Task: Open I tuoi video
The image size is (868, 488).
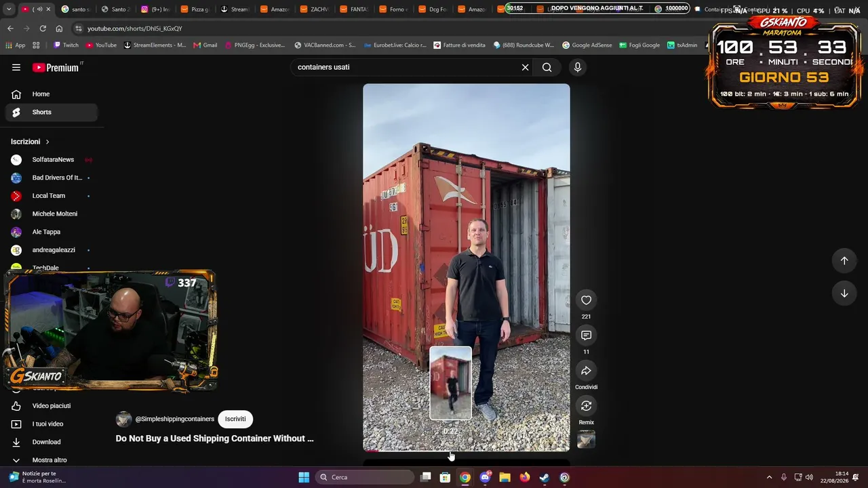Action: (52, 424)
